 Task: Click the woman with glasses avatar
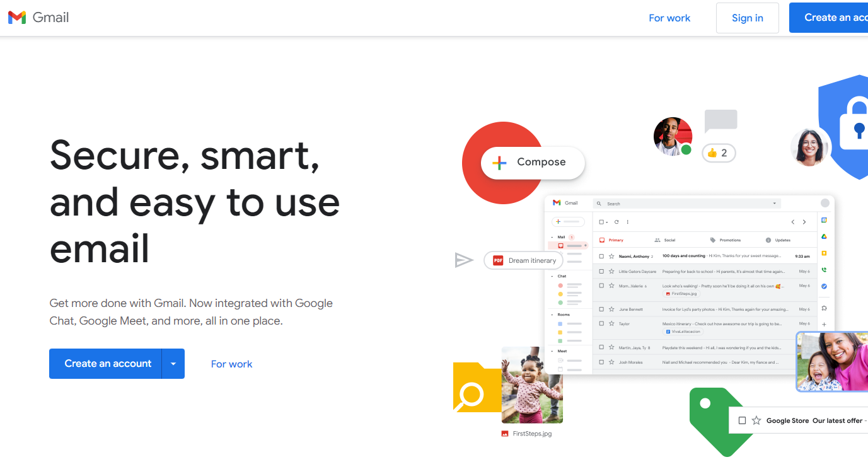(809, 147)
